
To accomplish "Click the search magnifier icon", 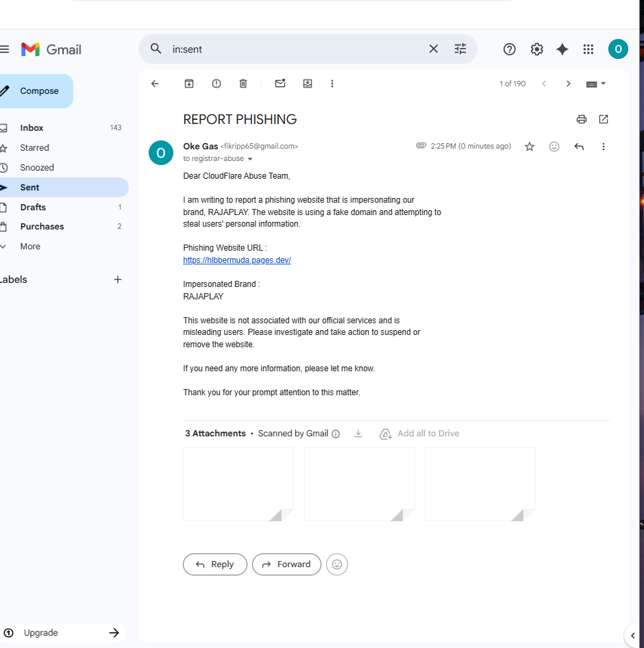I will tap(156, 49).
